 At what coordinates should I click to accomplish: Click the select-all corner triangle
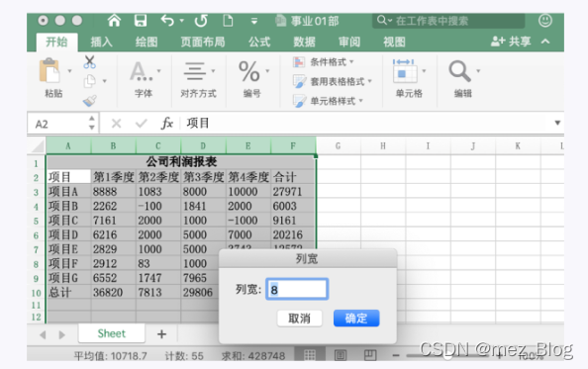pos(38,145)
